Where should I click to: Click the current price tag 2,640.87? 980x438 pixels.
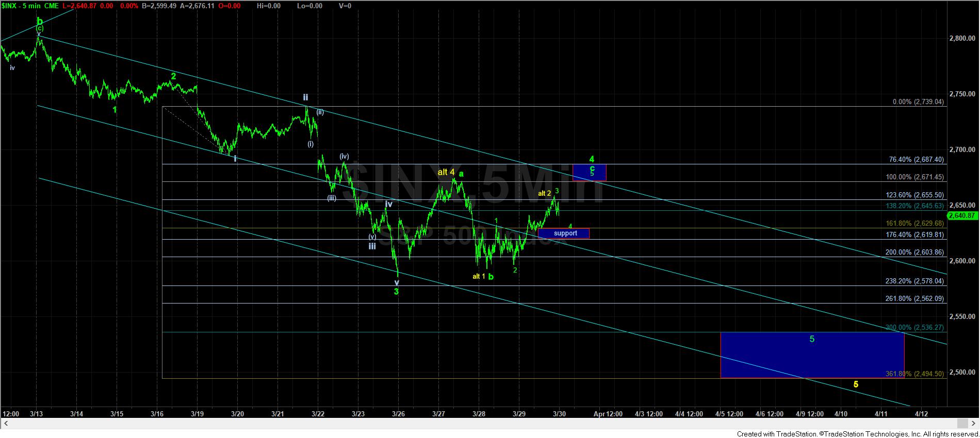(962, 216)
